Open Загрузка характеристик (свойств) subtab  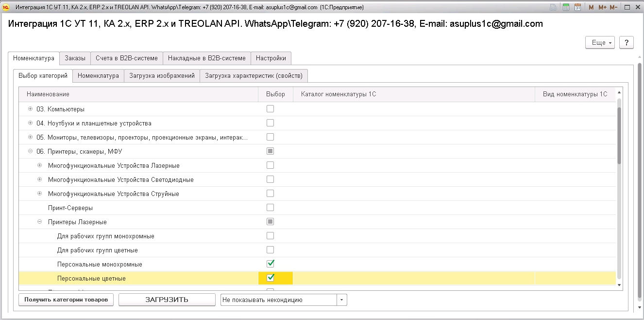[254, 75]
